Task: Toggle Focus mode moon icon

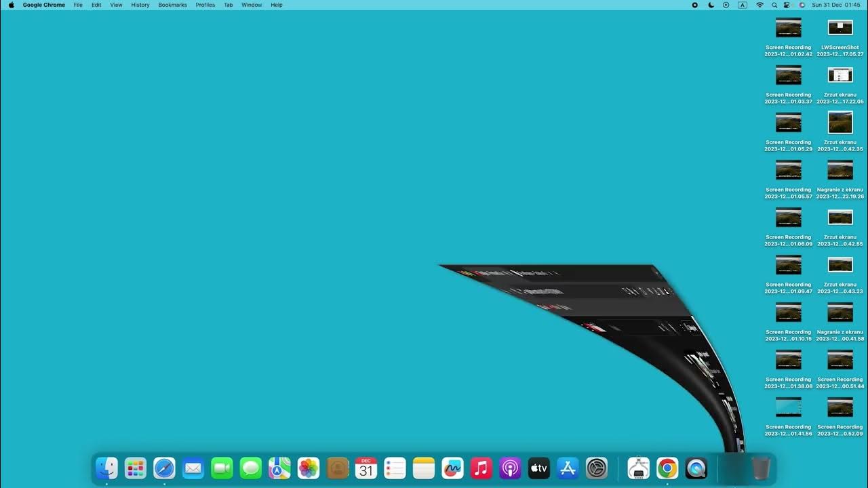Action: point(711,5)
